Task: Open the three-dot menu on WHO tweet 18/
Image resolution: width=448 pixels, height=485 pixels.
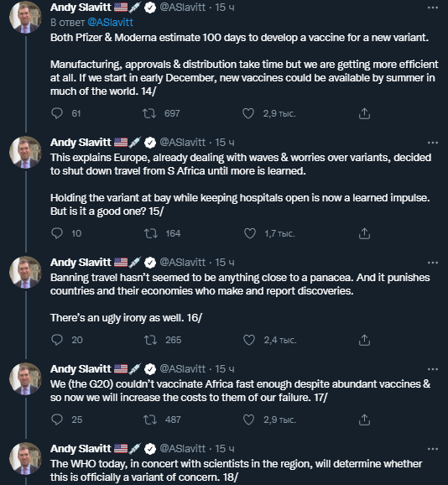Action: point(433,449)
